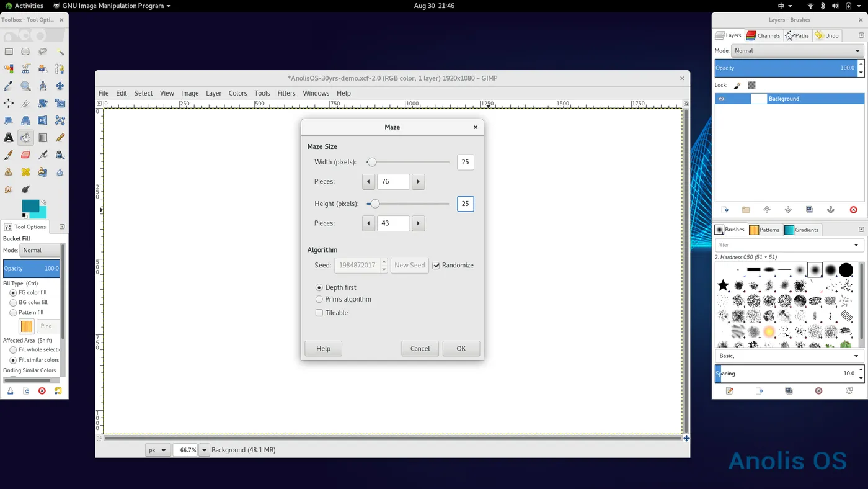Click OK in the Maze dialog

tap(461, 349)
